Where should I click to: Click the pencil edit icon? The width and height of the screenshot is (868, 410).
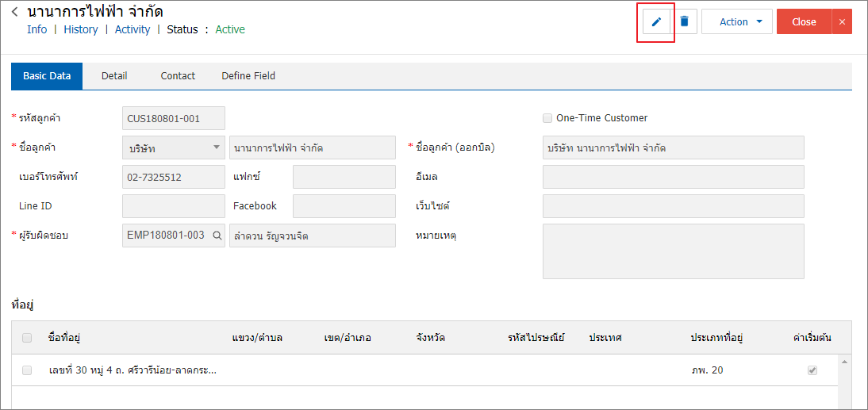coord(656,21)
